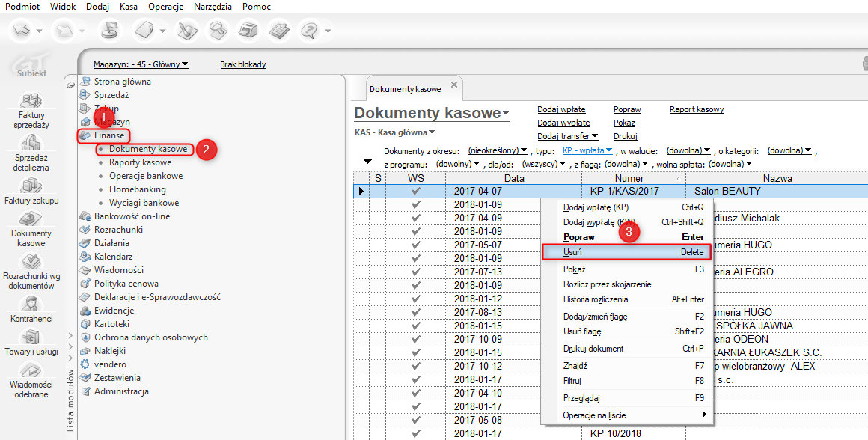Viewport: 868px width, 440px height.
Task: Sort list by Data column header
Action: (x=513, y=178)
